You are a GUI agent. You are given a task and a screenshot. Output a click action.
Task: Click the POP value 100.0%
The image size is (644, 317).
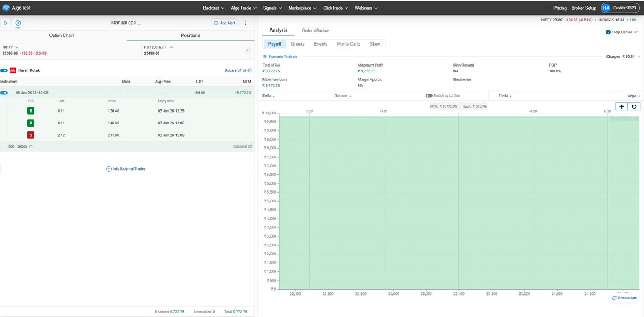click(x=555, y=71)
